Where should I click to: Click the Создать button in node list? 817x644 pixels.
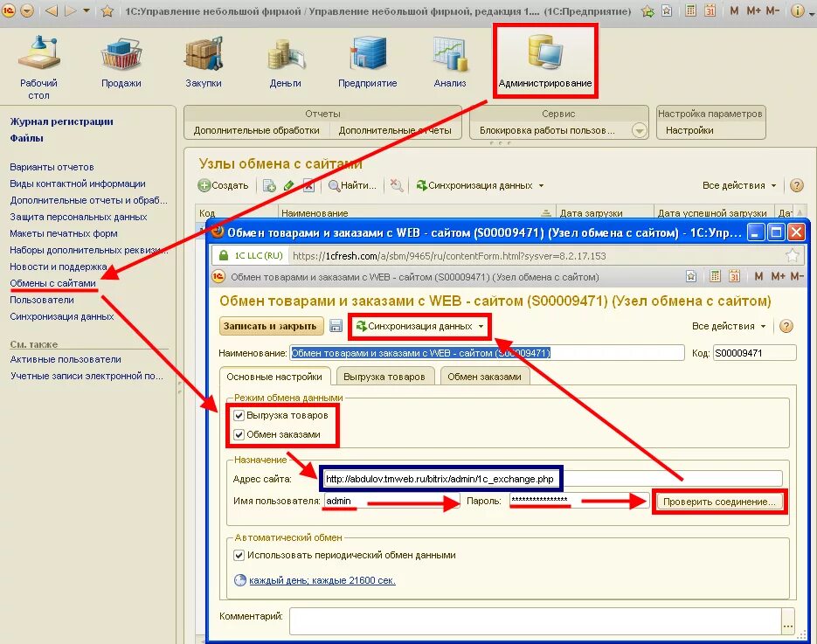(223, 185)
